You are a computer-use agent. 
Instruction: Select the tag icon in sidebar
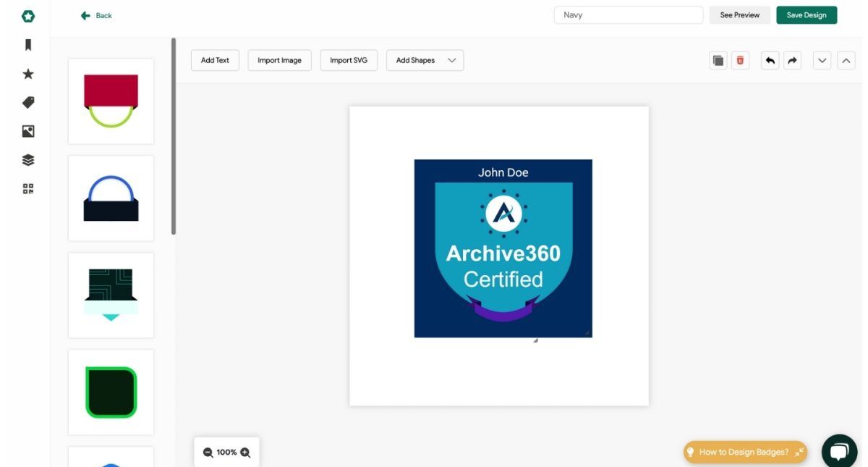28,103
